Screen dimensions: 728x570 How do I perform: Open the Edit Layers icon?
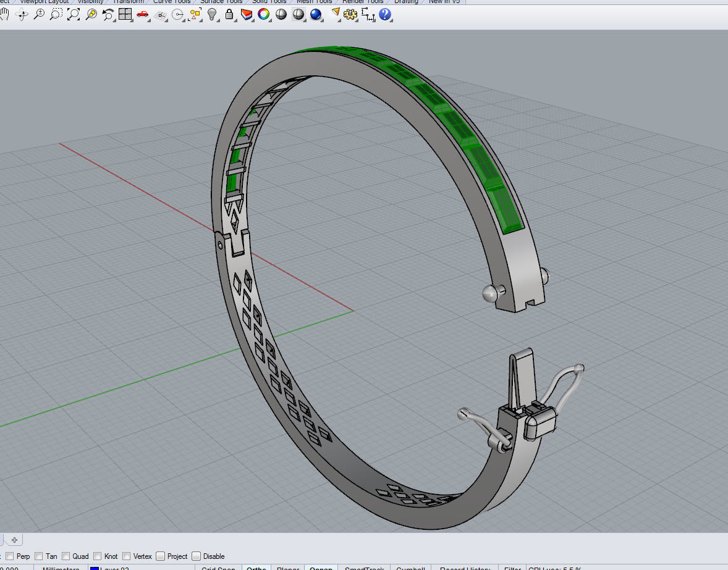[x=246, y=14]
